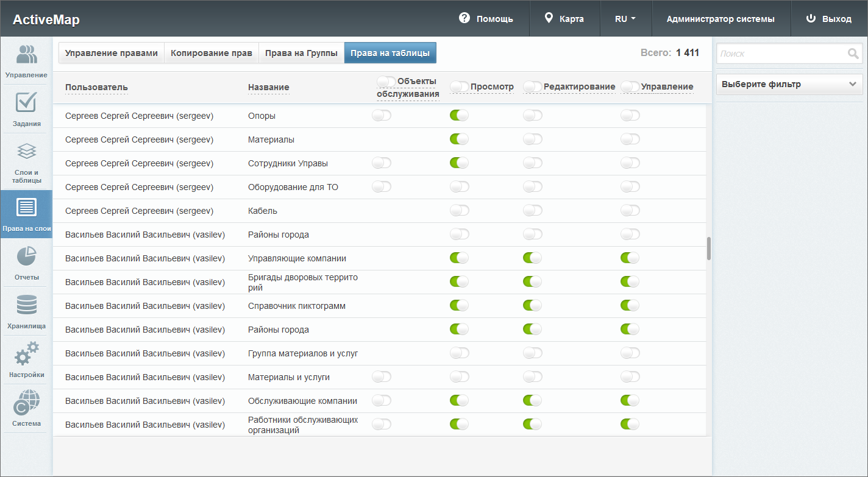
Task: Click the ActiveMap logo
Action: 46,19
